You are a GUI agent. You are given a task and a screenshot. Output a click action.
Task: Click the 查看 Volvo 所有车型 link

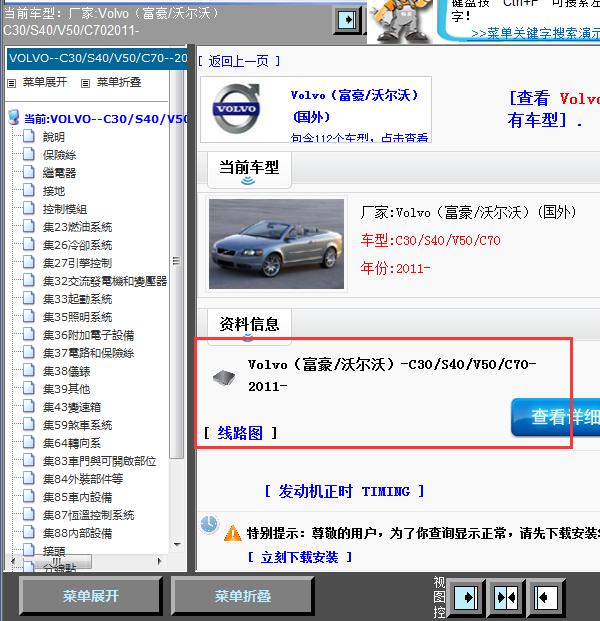coord(553,109)
